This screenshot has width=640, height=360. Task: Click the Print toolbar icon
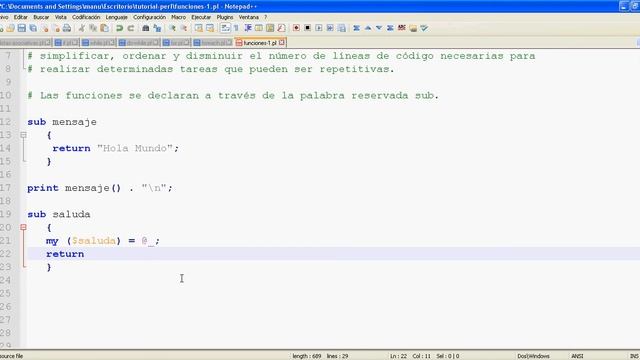[67, 28]
